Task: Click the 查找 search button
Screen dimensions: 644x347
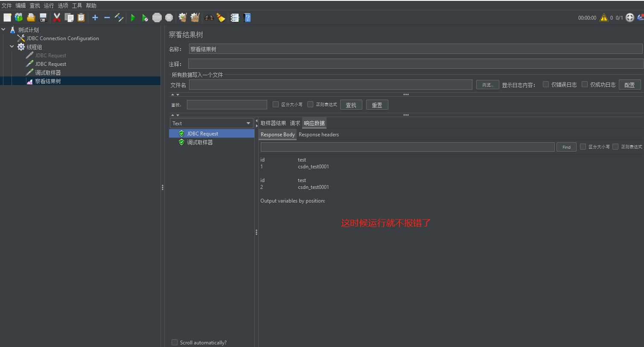Action: click(351, 105)
